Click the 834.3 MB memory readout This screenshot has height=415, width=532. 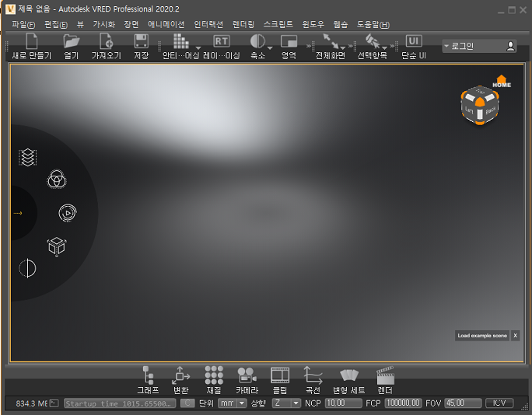pos(31,403)
